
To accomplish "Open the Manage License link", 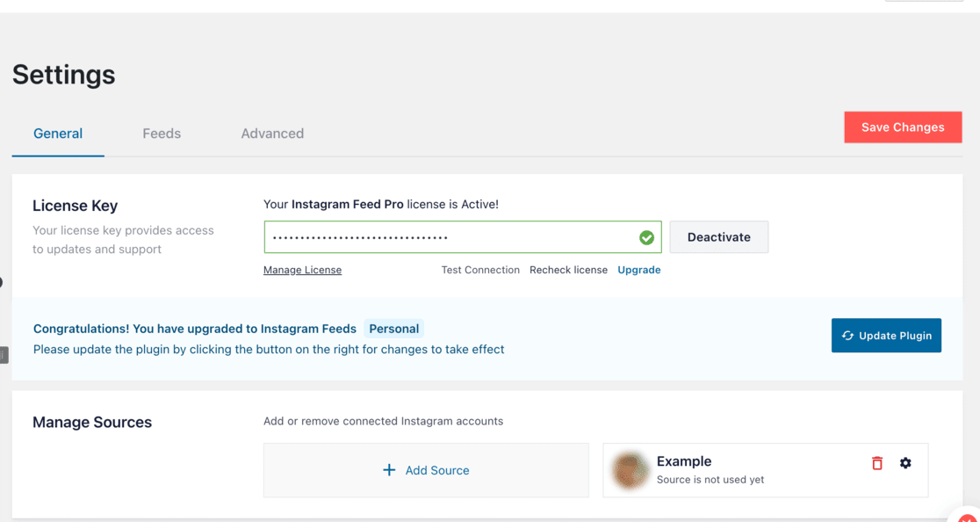I will [302, 270].
